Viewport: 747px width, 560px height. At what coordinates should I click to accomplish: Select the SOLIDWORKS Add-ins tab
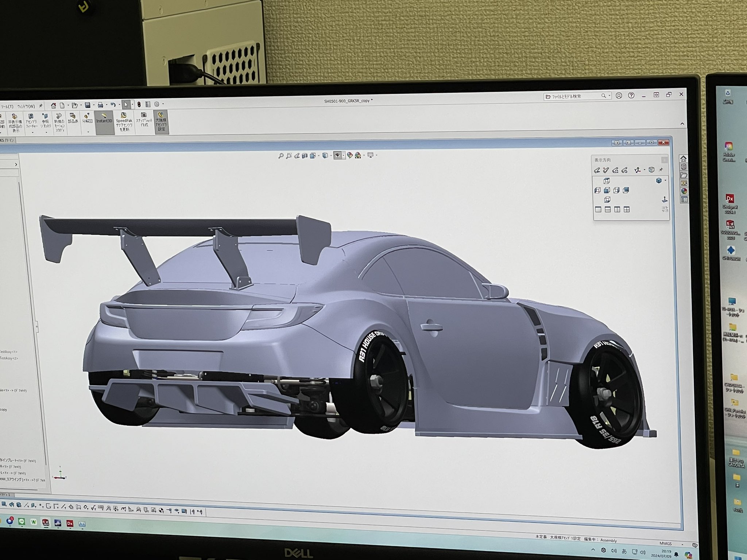coord(7,140)
